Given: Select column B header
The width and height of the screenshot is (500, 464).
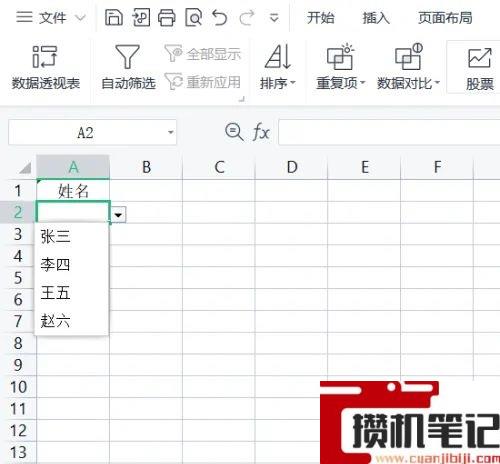Looking at the screenshot, I should 146,167.
